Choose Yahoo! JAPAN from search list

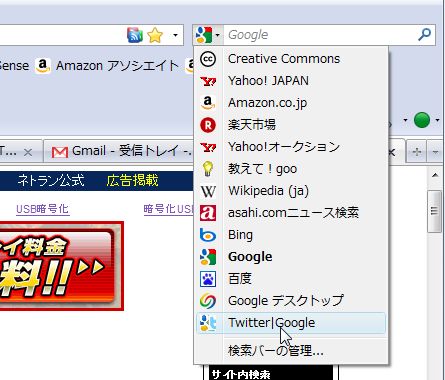pyautogui.click(x=291, y=81)
